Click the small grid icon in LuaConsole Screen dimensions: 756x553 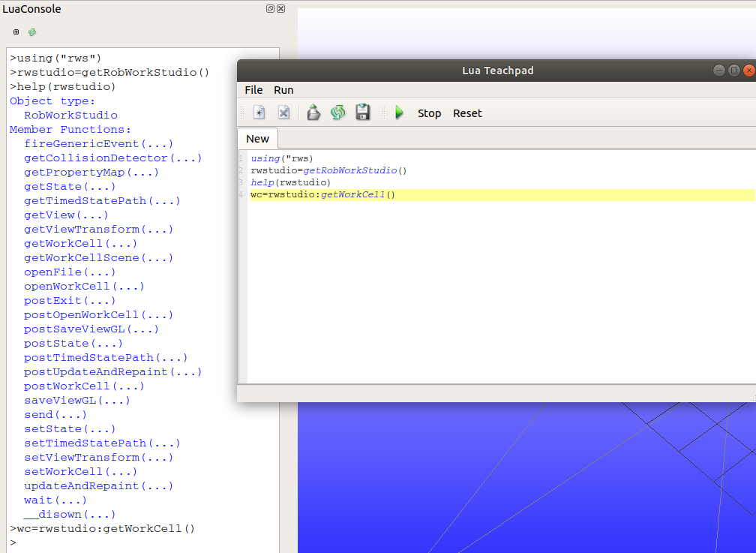[16, 32]
